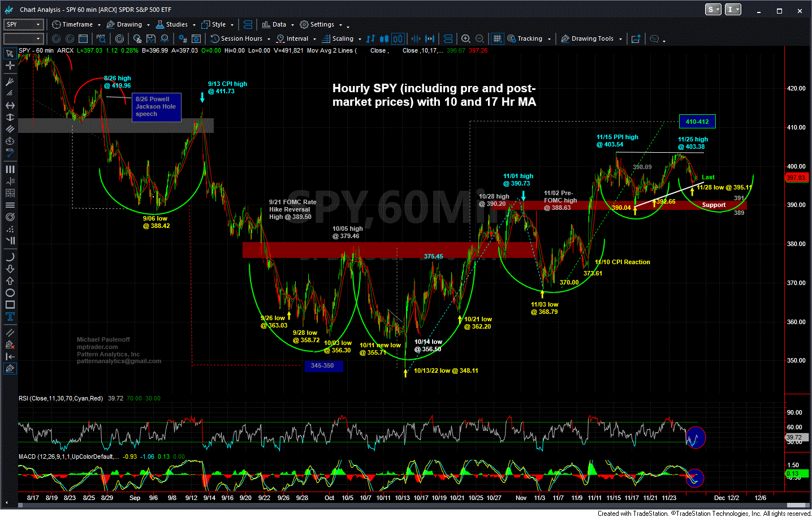This screenshot has width=812, height=517.
Task: Click the 410-412 target label box
Action: click(x=697, y=122)
